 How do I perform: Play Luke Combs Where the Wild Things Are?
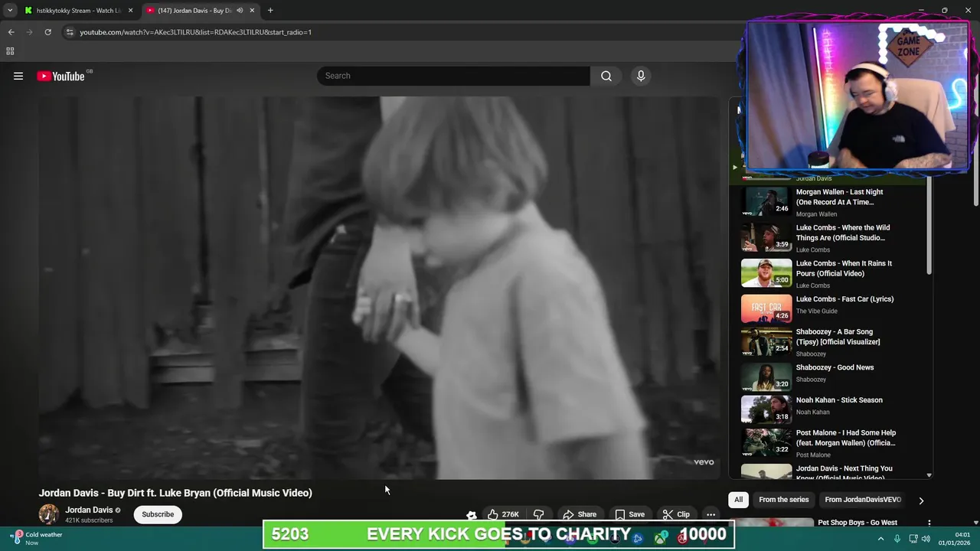point(766,237)
